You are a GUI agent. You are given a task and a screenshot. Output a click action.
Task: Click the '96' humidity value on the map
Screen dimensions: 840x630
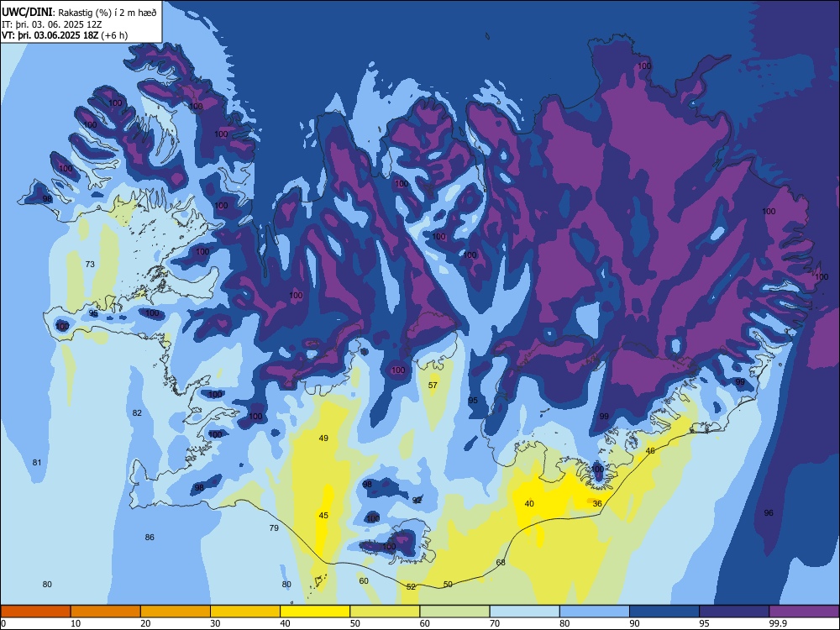[x=769, y=512]
